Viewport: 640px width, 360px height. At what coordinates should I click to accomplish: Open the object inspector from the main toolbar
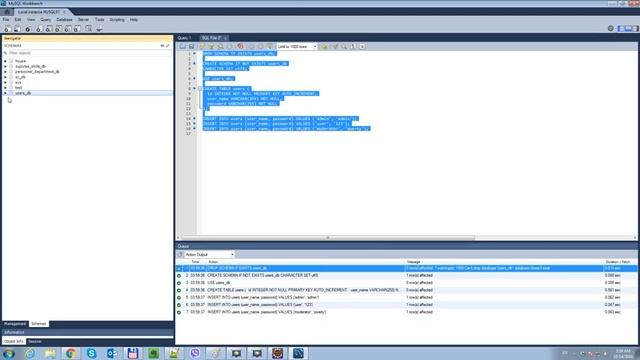pyautogui.click(x=28, y=29)
